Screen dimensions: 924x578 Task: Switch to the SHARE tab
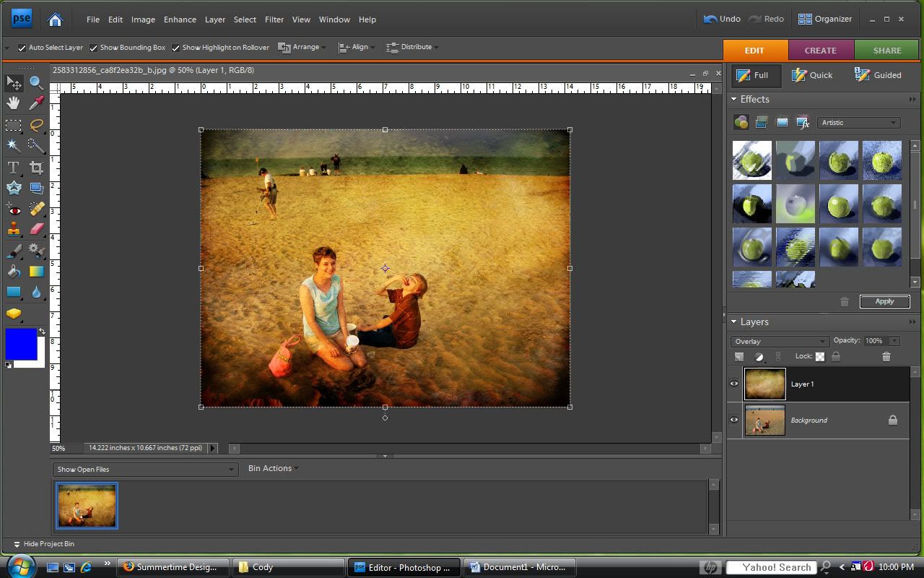click(x=887, y=51)
